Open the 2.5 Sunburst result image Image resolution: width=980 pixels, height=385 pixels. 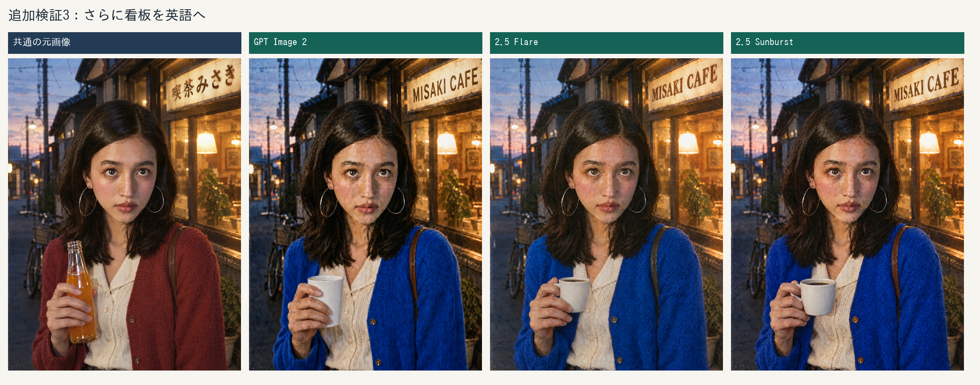[847, 214]
